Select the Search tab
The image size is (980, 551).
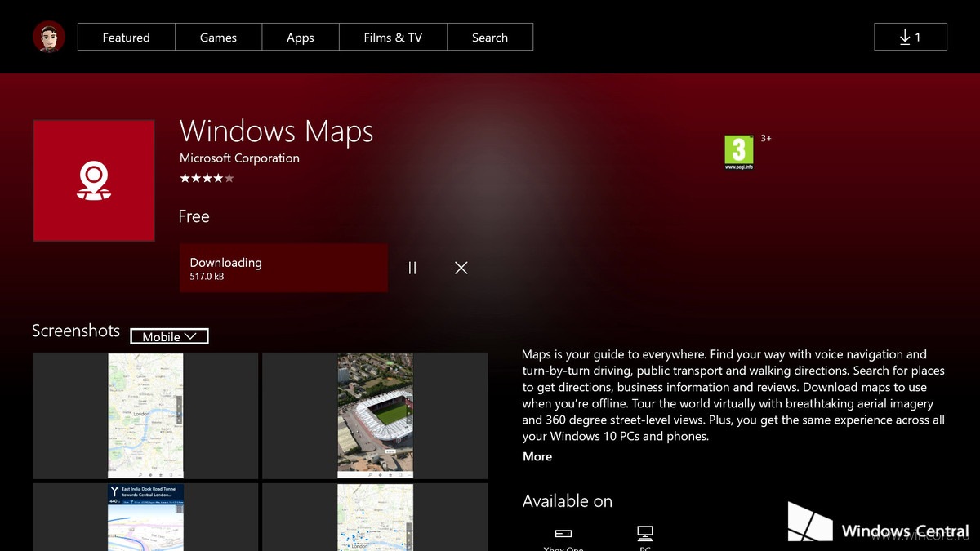[490, 38]
